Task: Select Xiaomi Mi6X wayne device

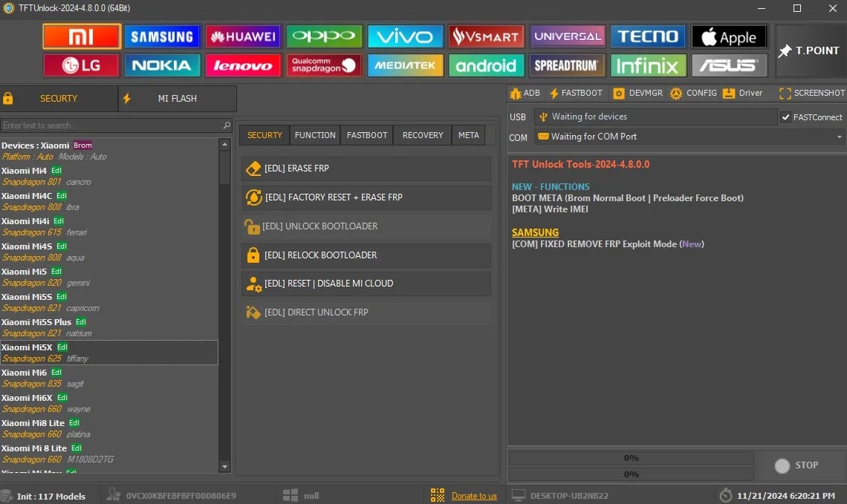Action: click(109, 403)
